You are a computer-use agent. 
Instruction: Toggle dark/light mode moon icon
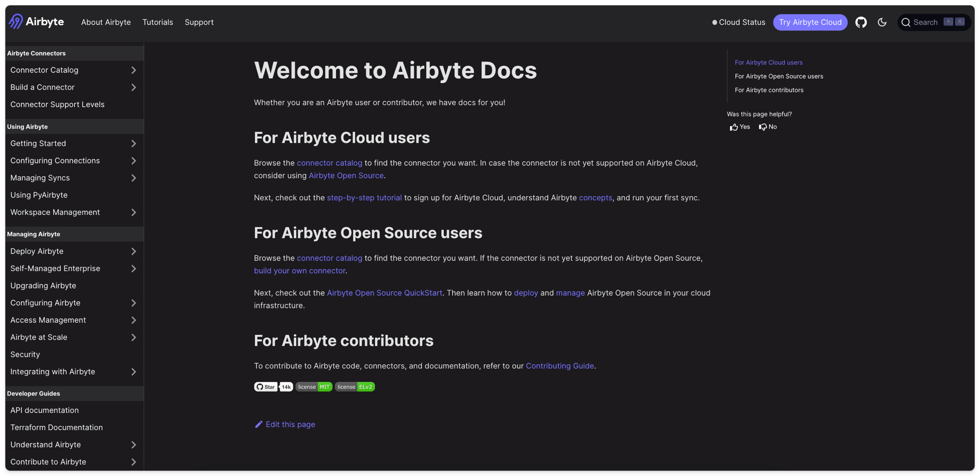882,22
